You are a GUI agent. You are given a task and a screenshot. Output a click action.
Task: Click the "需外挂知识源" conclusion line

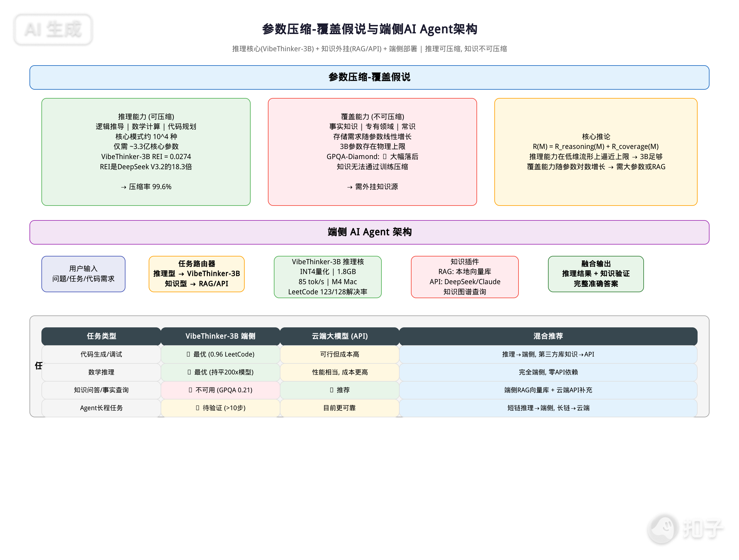click(x=372, y=187)
